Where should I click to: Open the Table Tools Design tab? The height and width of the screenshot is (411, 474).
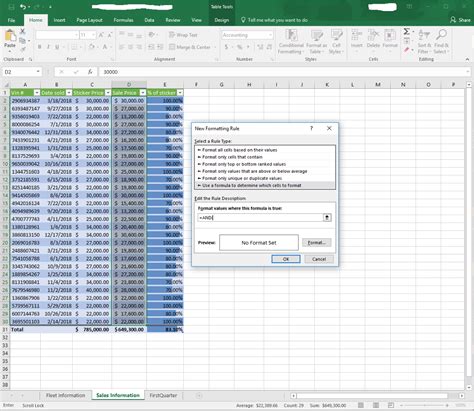coord(222,20)
